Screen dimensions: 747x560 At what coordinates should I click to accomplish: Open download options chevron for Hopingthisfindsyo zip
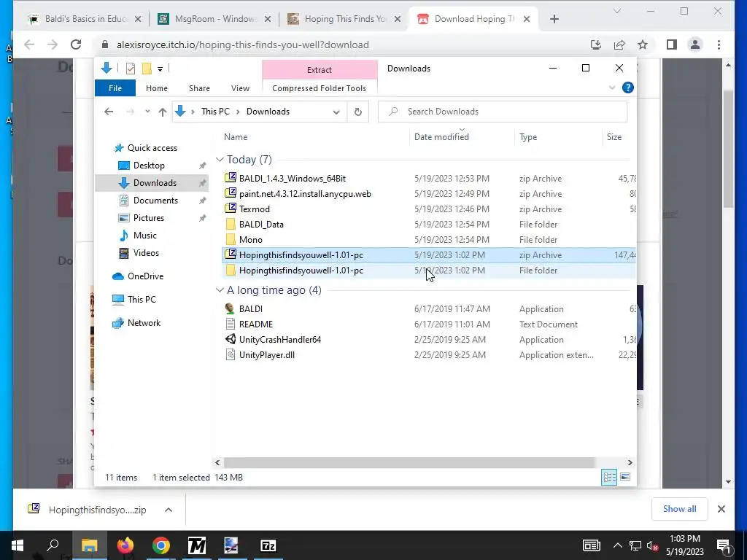[x=169, y=510]
